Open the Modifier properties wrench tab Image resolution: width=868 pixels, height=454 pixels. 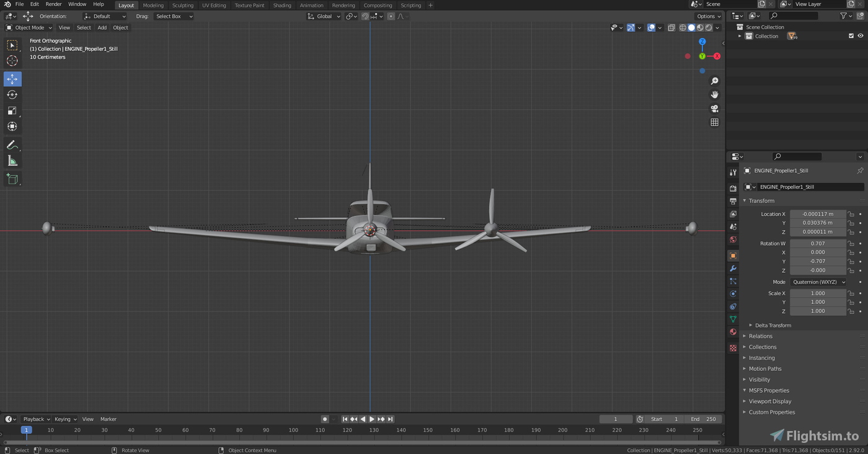(733, 268)
